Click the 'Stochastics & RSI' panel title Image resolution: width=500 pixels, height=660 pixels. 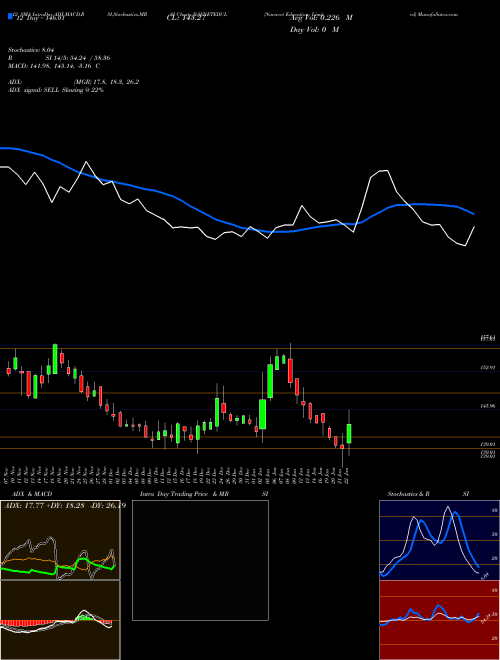[428, 494]
